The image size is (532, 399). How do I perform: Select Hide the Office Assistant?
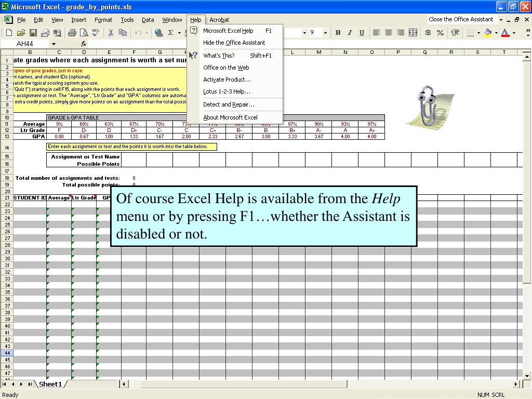pos(235,43)
